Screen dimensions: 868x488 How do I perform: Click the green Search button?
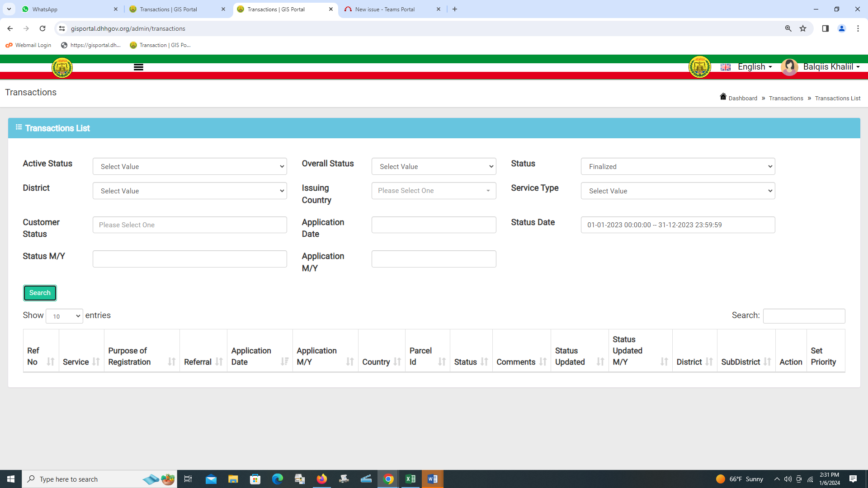click(x=40, y=293)
